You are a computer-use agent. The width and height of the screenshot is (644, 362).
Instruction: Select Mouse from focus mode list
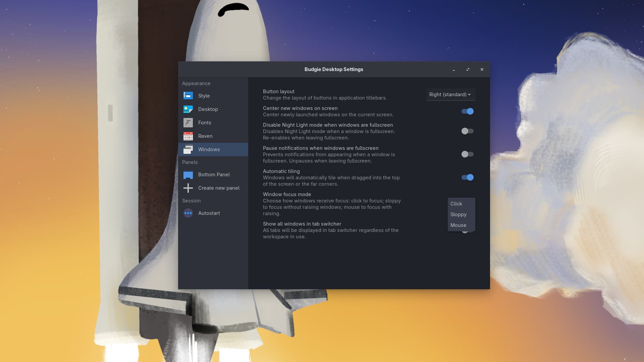458,225
